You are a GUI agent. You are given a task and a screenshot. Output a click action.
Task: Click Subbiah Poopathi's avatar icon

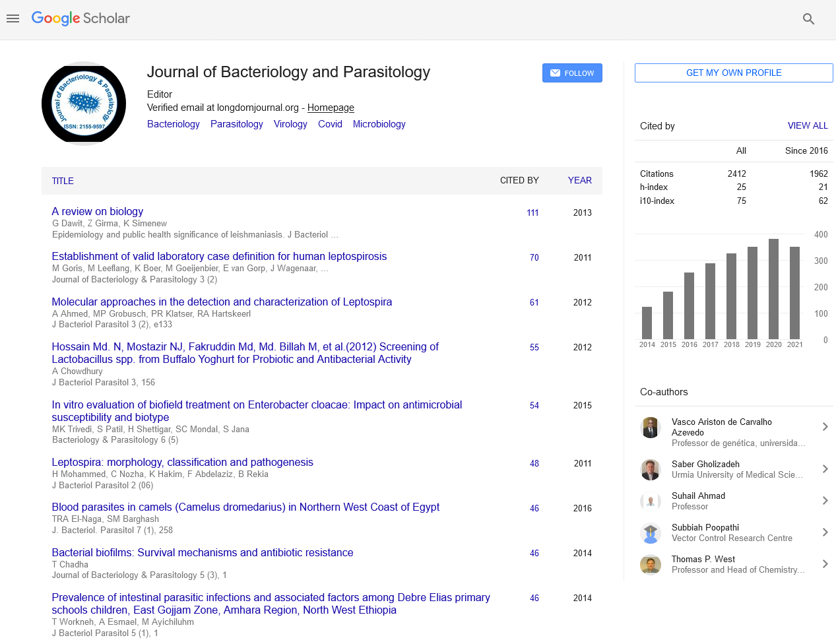[651, 533]
